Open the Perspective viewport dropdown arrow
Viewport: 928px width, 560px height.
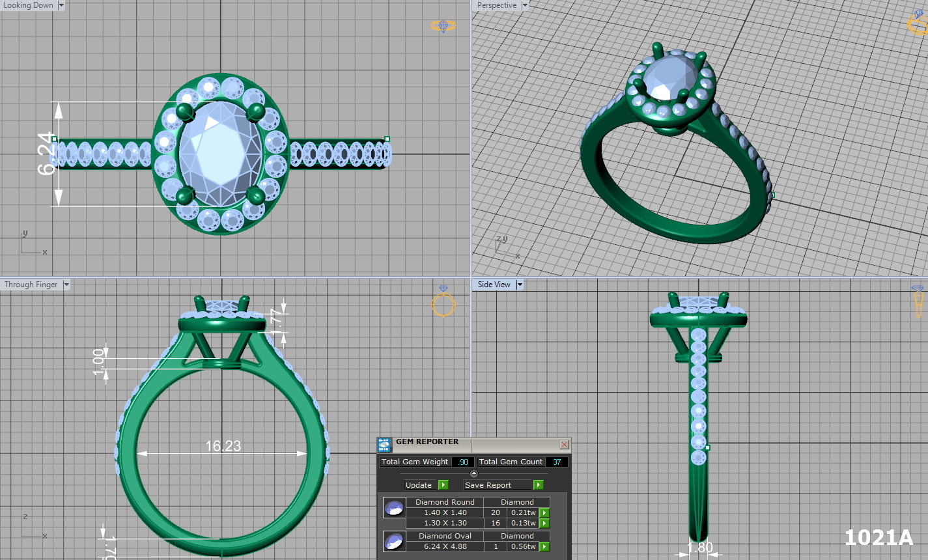pyautogui.click(x=525, y=5)
